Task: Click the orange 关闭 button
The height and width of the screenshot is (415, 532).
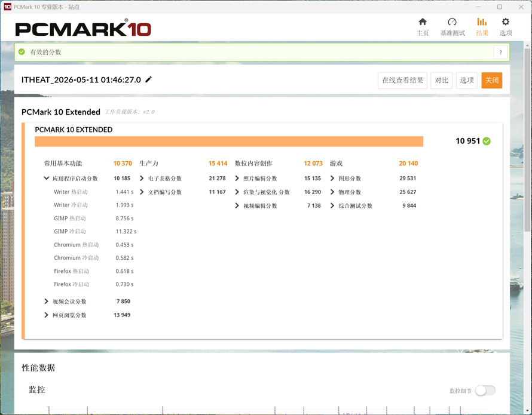Action: pyautogui.click(x=491, y=81)
